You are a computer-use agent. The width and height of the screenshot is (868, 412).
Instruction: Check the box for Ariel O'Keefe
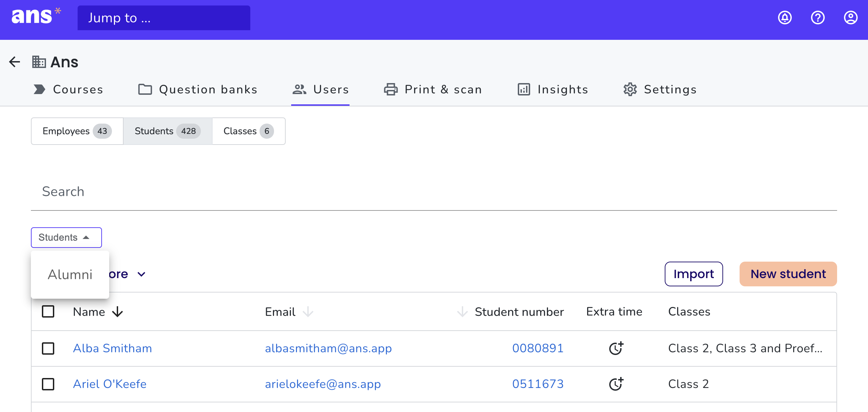pyautogui.click(x=48, y=384)
